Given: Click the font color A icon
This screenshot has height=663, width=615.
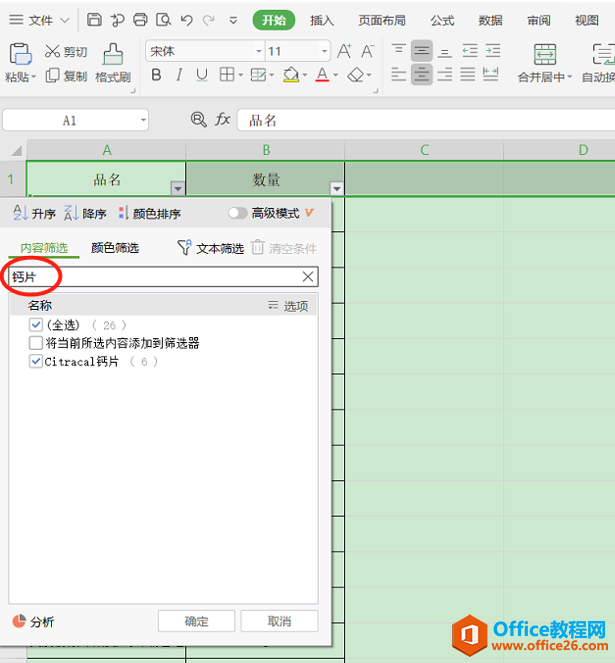Looking at the screenshot, I should [x=322, y=75].
